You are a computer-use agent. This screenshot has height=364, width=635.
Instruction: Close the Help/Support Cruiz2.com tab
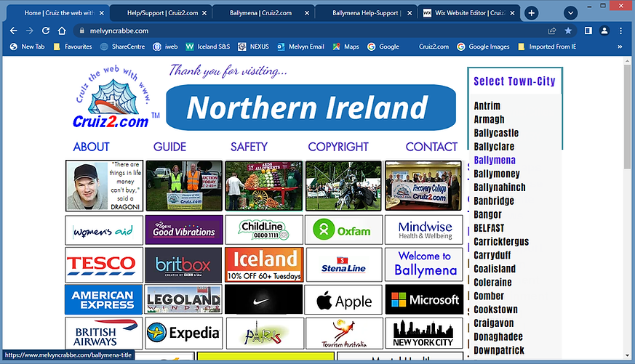[x=204, y=13]
